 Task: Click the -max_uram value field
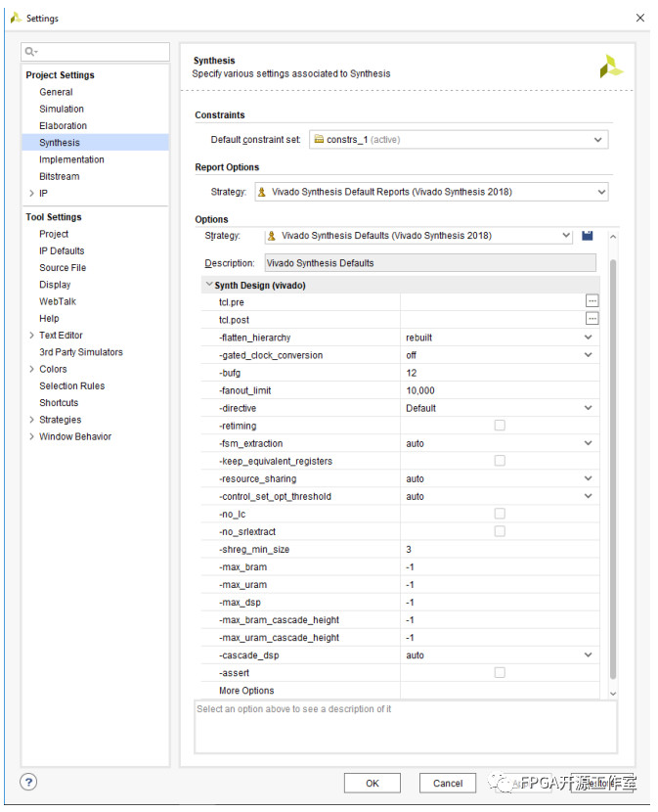pyautogui.click(x=500, y=585)
